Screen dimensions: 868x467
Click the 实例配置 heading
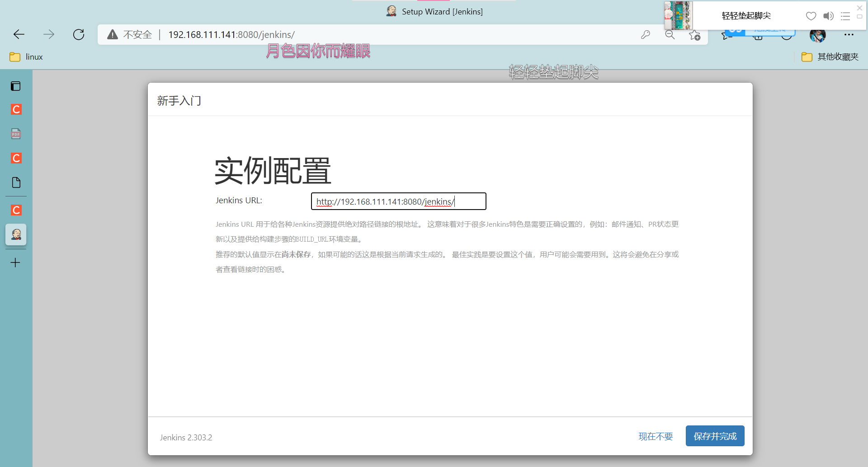[273, 171]
